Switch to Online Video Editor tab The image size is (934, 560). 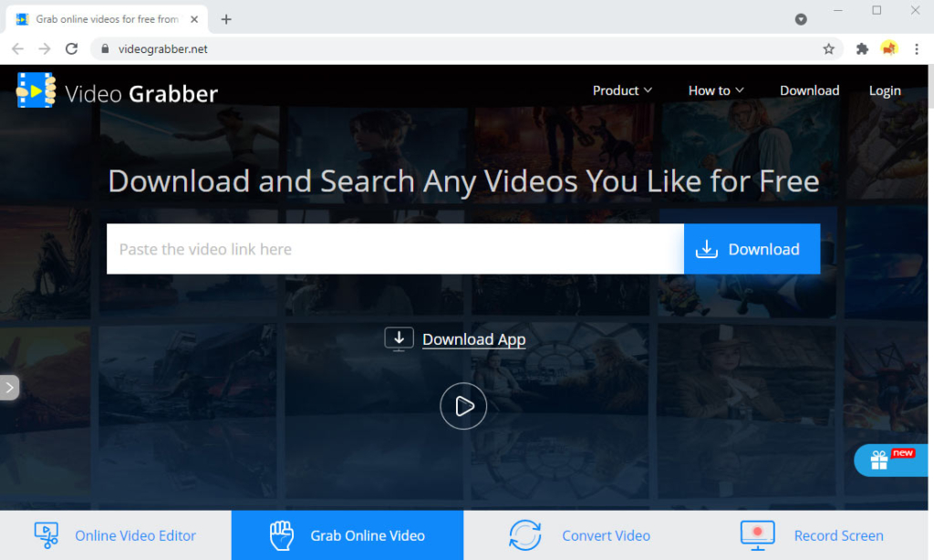[x=116, y=535]
